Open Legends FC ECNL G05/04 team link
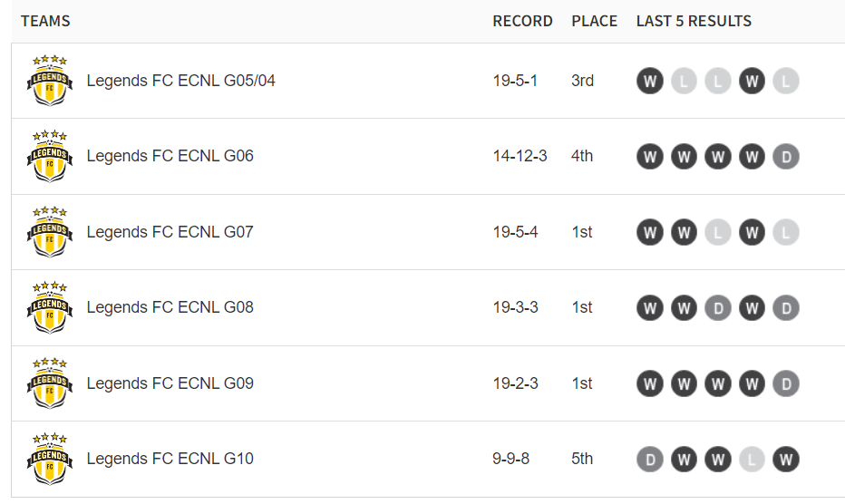This screenshot has width=845, height=504. [180, 81]
